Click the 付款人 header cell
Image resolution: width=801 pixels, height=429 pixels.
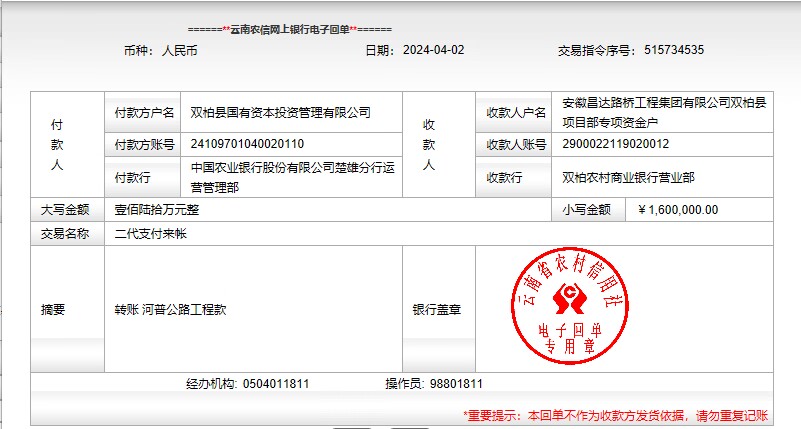pyautogui.click(x=57, y=145)
